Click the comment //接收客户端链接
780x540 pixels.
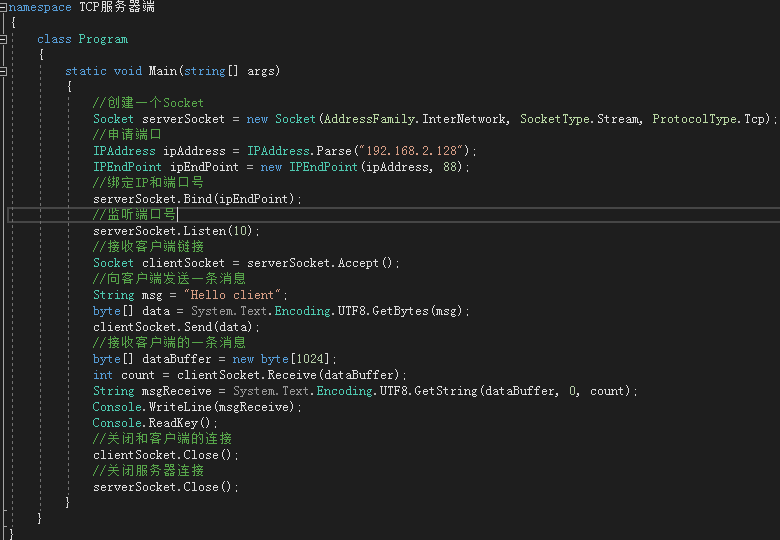tap(148, 247)
